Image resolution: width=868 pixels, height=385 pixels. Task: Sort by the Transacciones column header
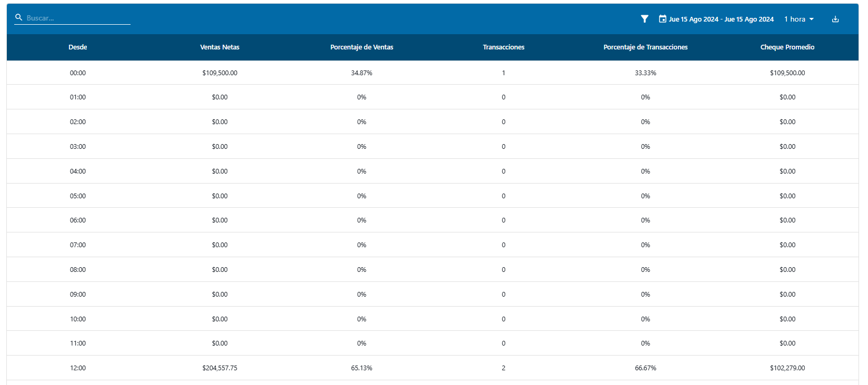point(503,47)
